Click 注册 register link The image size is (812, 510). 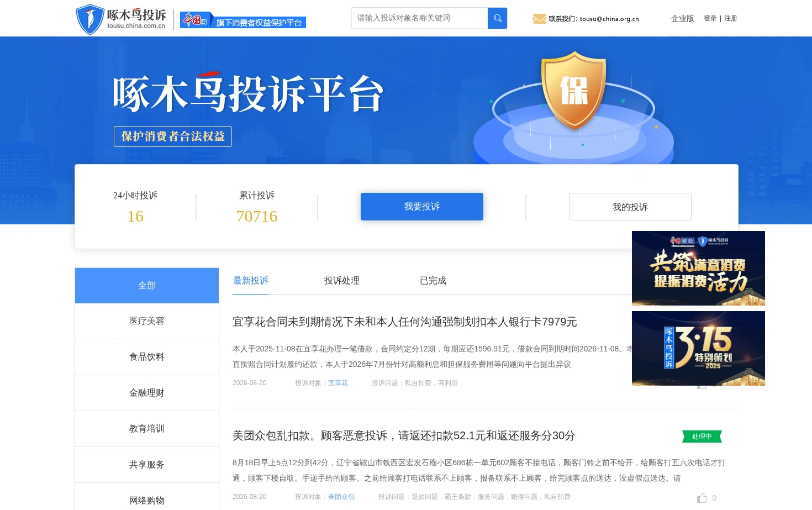pyautogui.click(x=731, y=18)
